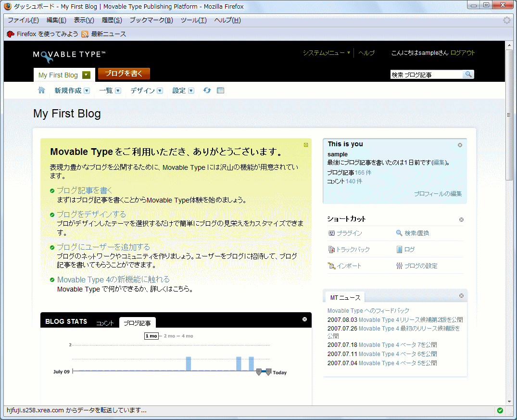This screenshot has width=517, height=420.
Task: Click the 検索 ブログ記事 search field
Action: (x=426, y=75)
